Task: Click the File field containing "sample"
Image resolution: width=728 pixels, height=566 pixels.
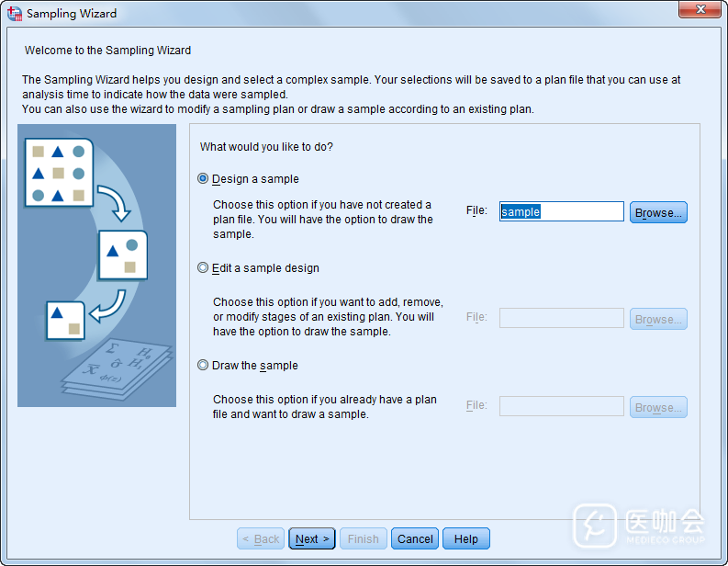Action: click(x=561, y=212)
